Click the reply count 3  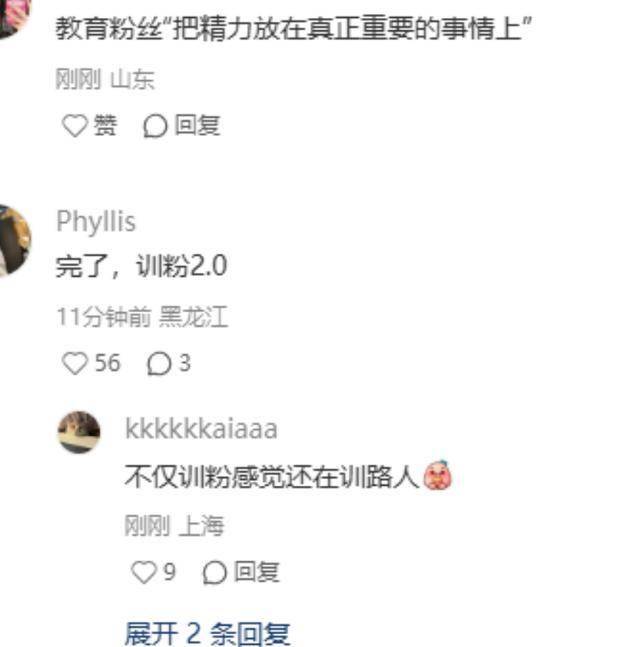tap(185, 363)
